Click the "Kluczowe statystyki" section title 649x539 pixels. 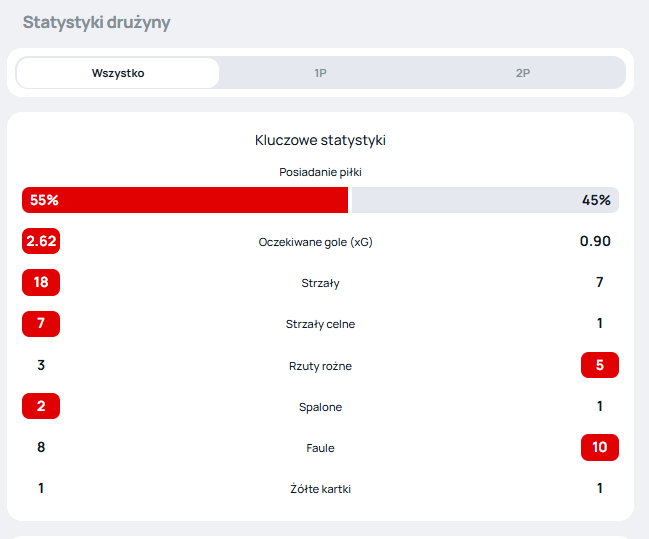tap(320, 140)
